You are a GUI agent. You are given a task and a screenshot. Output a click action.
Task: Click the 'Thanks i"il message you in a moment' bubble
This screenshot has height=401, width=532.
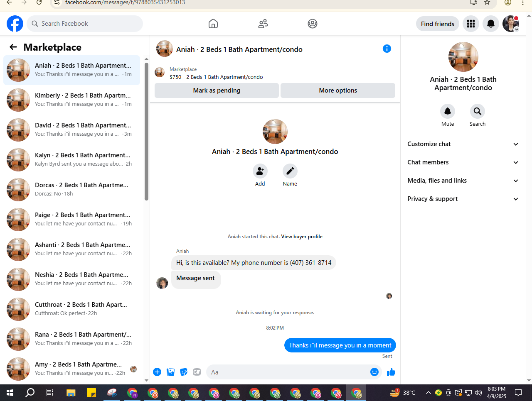[x=340, y=345]
